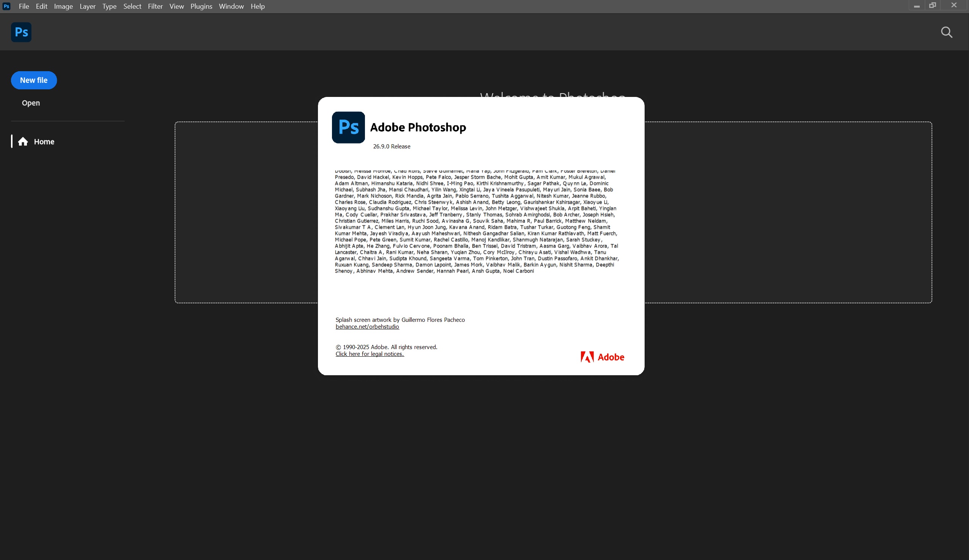Screen dimensions: 969x560
Task: Select the Home tab in sidebar
Action: (x=36, y=142)
